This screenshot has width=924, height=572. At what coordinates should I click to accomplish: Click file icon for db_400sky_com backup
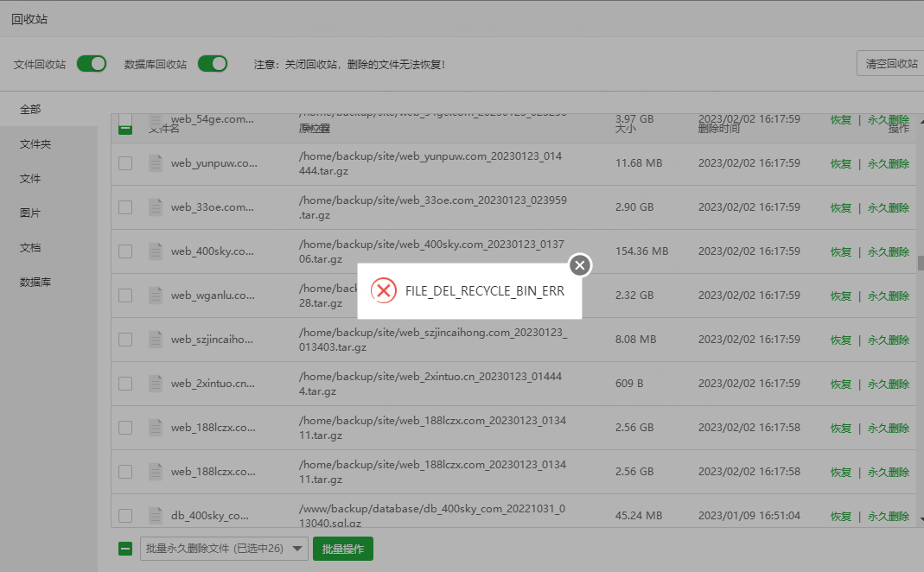[x=156, y=515]
